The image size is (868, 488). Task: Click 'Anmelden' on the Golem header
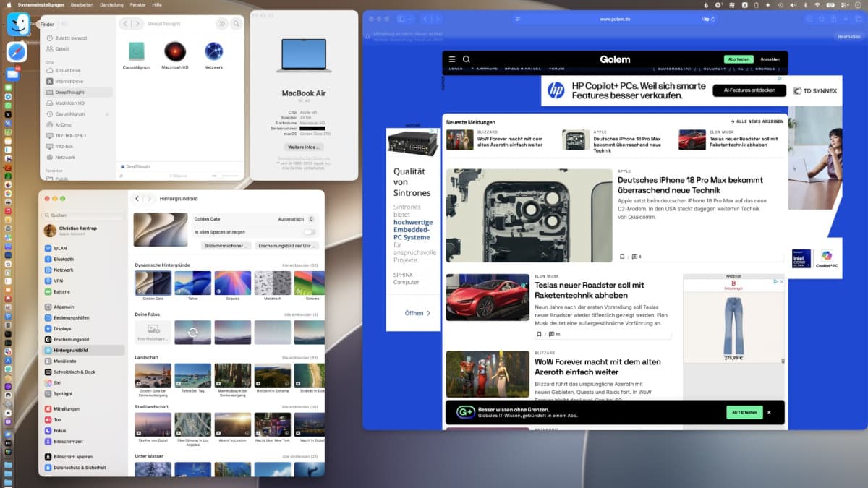[770, 59]
